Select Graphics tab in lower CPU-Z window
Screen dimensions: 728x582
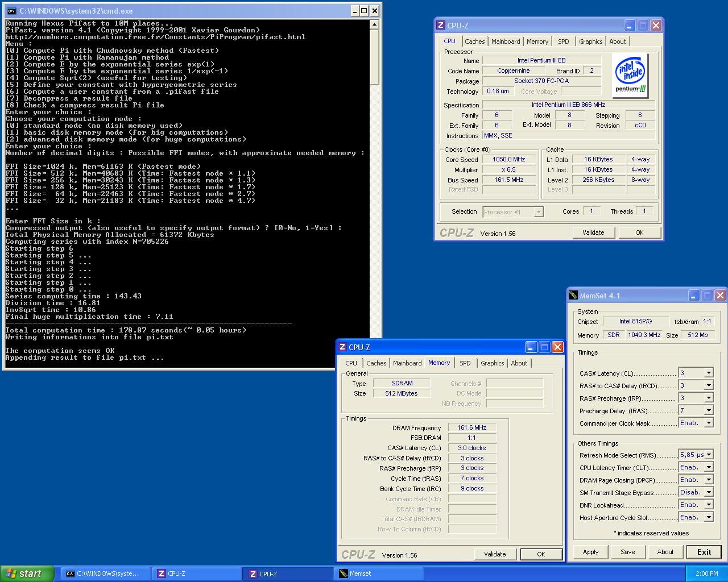click(x=492, y=363)
